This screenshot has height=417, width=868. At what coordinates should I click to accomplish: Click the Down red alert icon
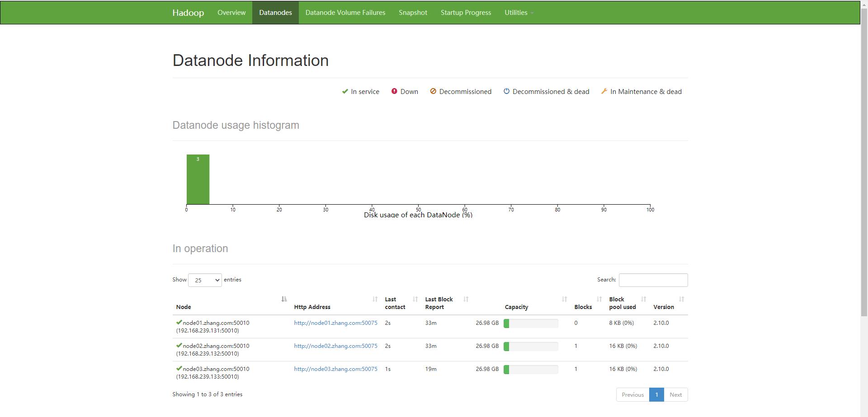(394, 91)
